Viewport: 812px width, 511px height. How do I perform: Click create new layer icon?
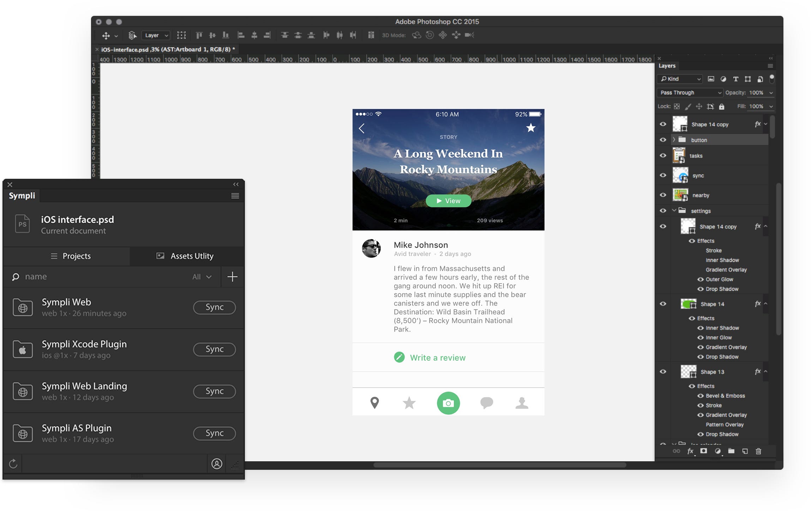(x=745, y=451)
